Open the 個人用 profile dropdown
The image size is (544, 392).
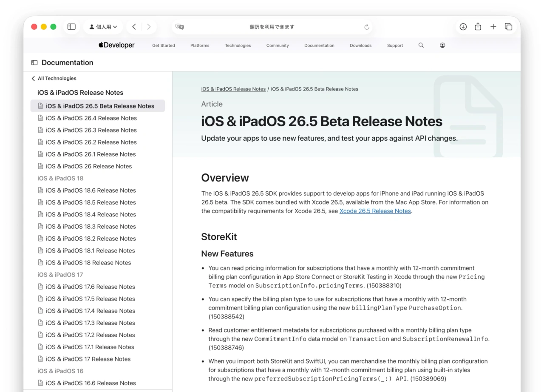[103, 27]
